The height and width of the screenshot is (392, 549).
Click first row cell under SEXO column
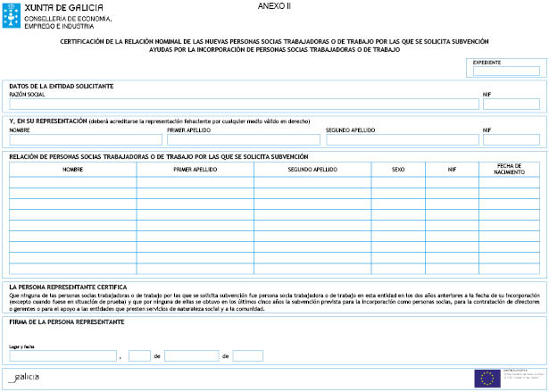[398, 182]
